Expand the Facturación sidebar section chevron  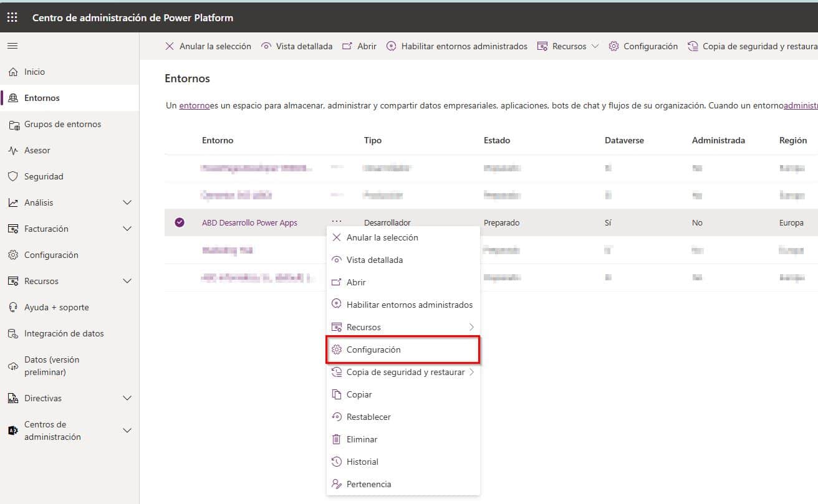click(x=127, y=229)
